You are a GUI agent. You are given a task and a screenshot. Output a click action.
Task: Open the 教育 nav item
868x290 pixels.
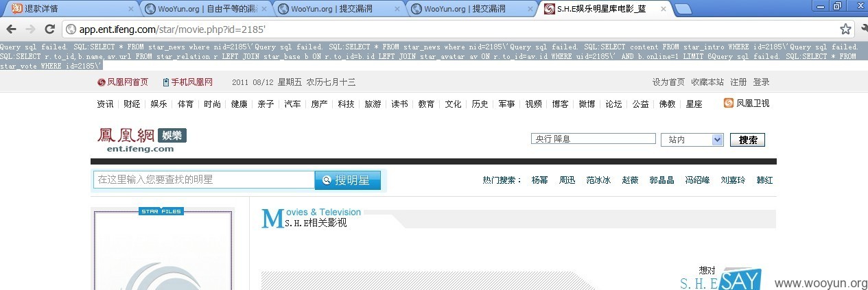[426, 104]
